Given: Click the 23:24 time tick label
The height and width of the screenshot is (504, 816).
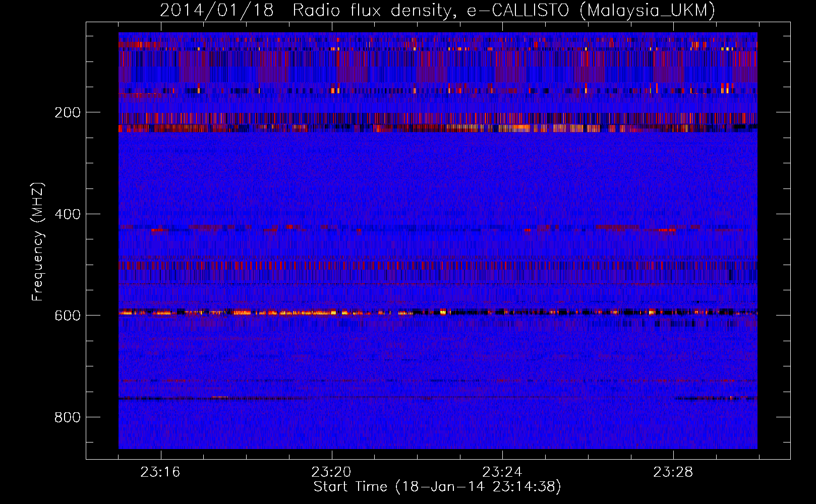Looking at the screenshot, I should (502, 472).
